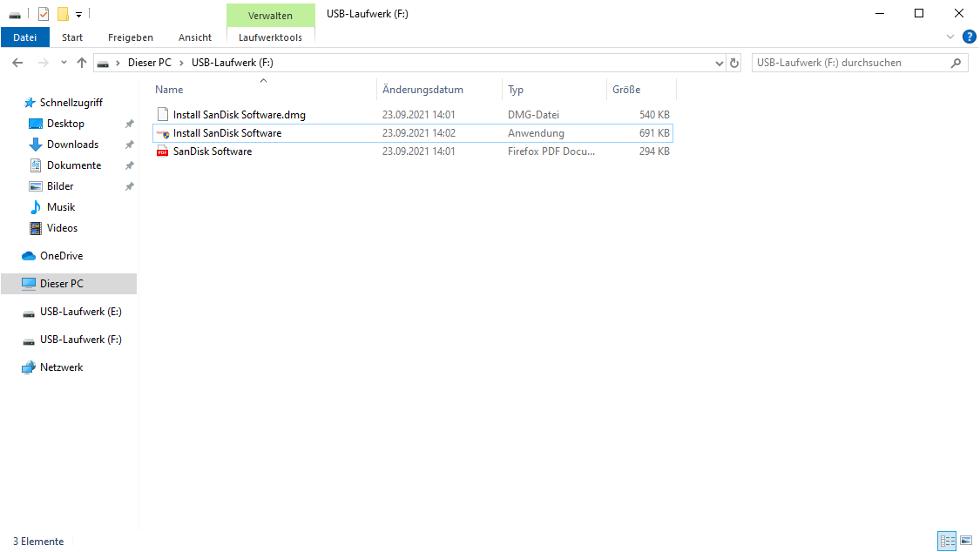
Task: Open recent locations dropdown arrow
Action: [64, 63]
